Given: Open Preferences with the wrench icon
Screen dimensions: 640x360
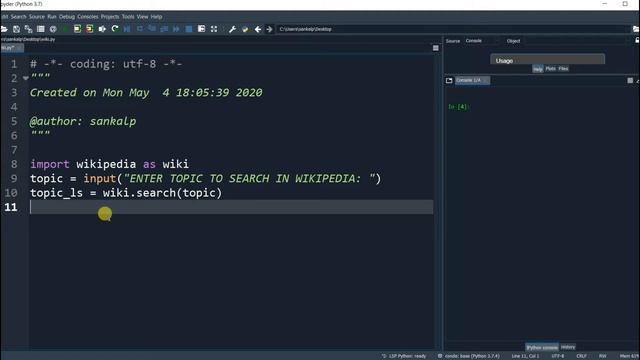Looking at the screenshot, I should pos(232,29).
